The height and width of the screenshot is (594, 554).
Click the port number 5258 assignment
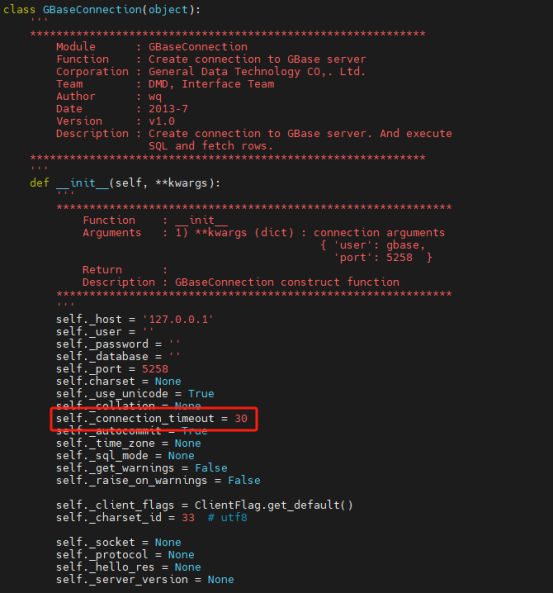(x=155, y=369)
